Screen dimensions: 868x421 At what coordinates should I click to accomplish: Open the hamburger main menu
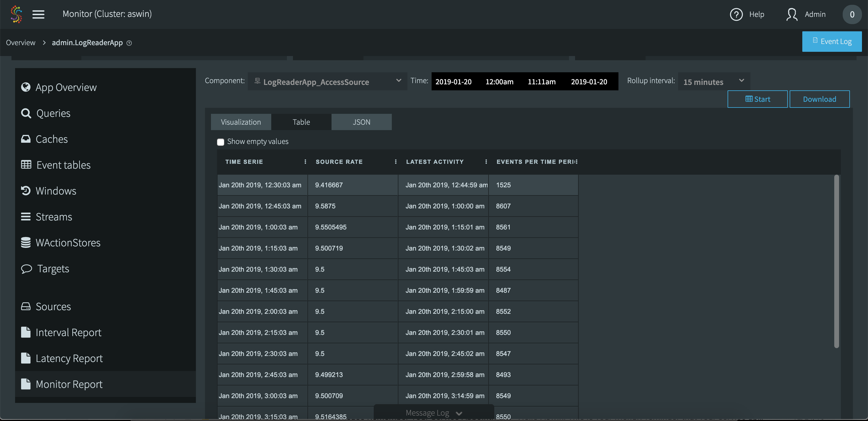[x=38, y=14]
